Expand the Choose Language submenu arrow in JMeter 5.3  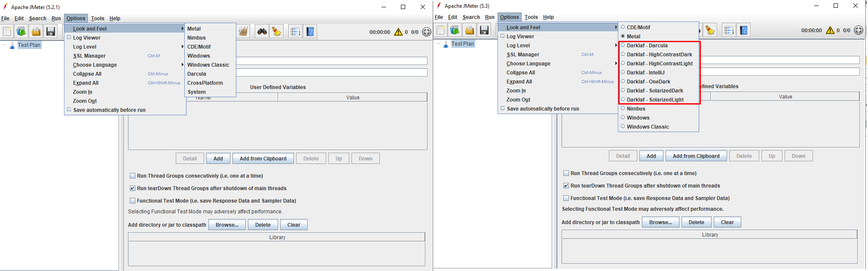pos(616,63)
